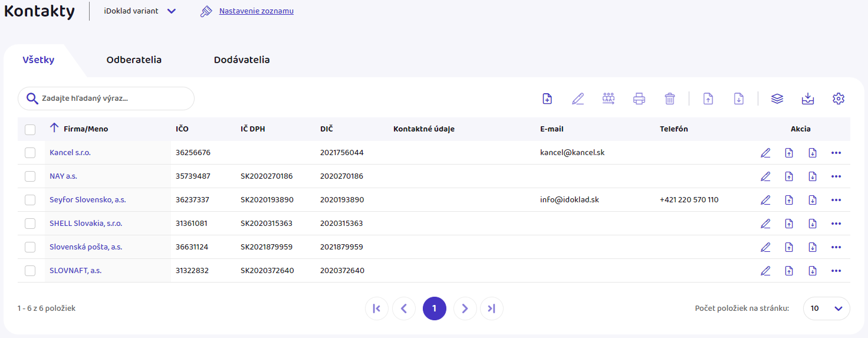Click brush icon beside Nastavenie zoznamu
This screenshot has height=338, width=868.
(x=206, y=11)
